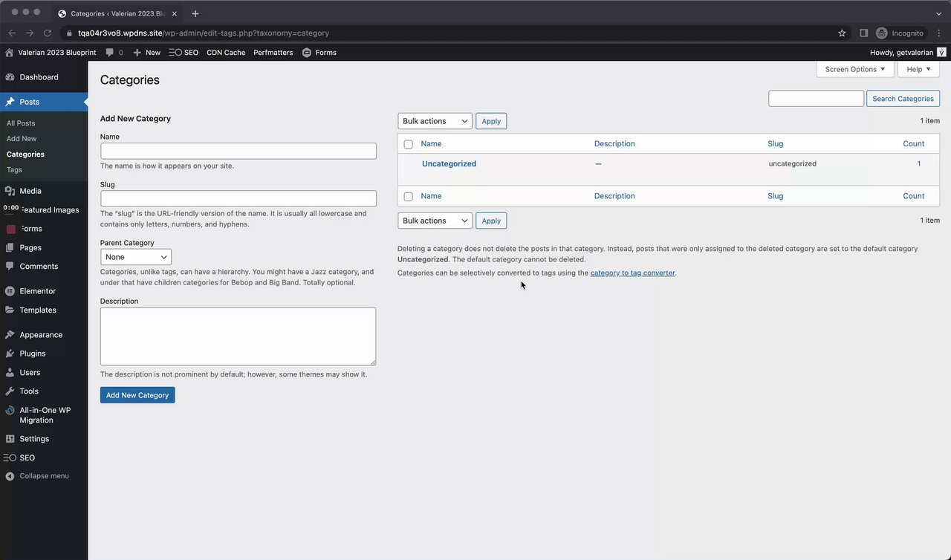Image resolution: width=951 pixels, height=560 pixels.
Task: Click the Users icon in sidebar
Action: 10,372
